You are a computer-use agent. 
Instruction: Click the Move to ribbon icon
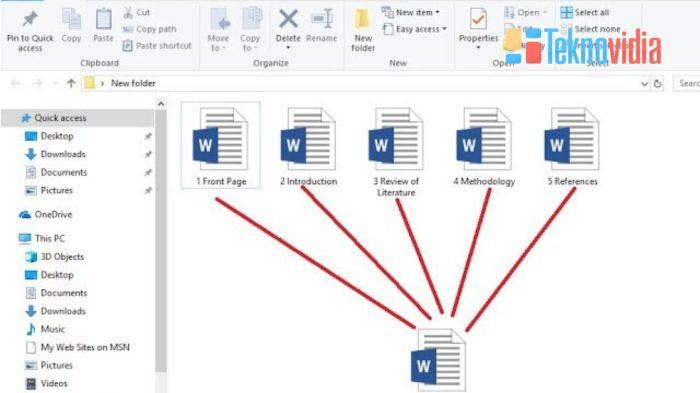(219, 20)
